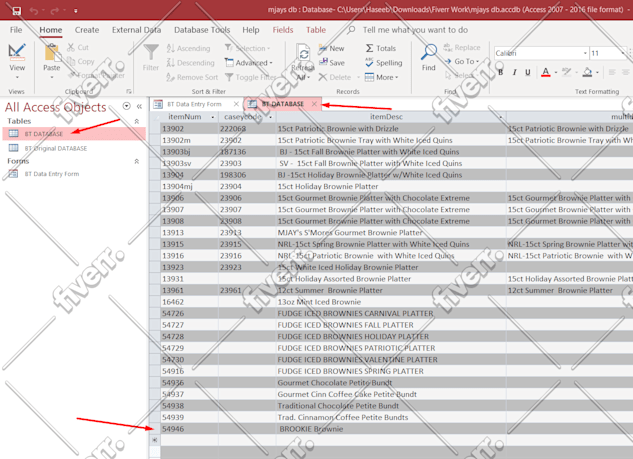Click the Cut scissors command

tap(78, 47)
